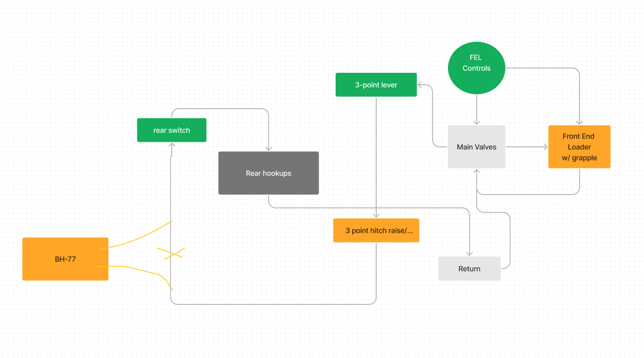Viewport: 644px width, 358px height.
Task: Click arrow between FEL Controls and Main Valves
Action: (476, 109)
